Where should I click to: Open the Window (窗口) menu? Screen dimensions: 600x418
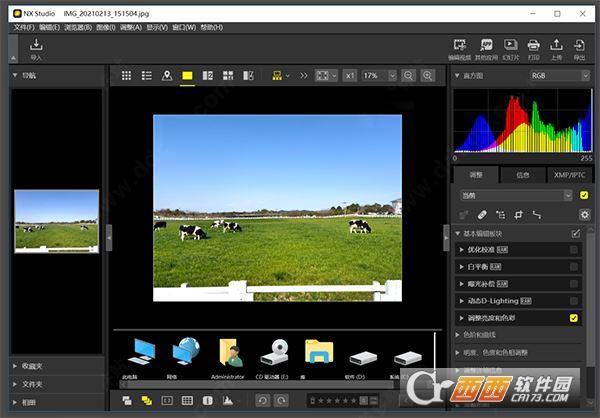pos(184,27)
